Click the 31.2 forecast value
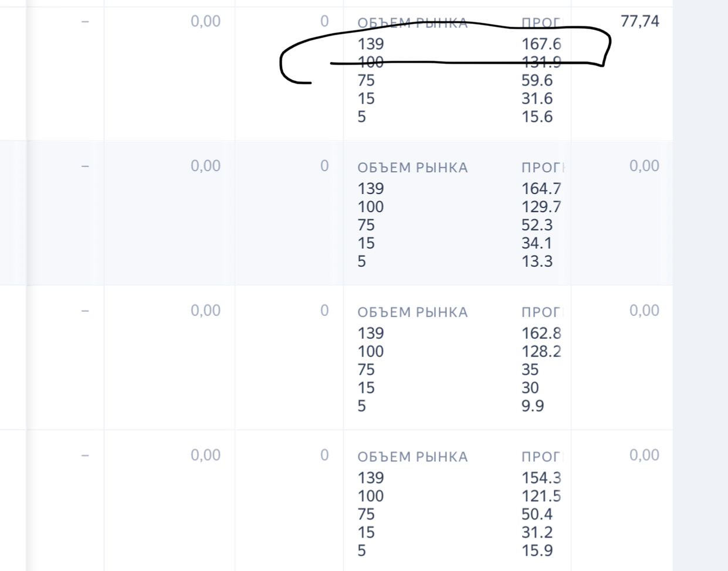This screenshot has height=571, width=728. coord(537,532)
